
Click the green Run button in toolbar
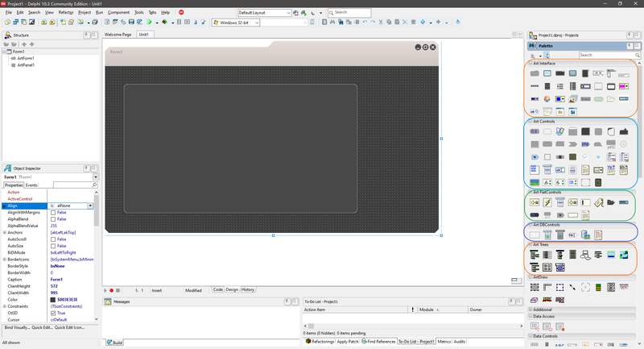point(149,22)
